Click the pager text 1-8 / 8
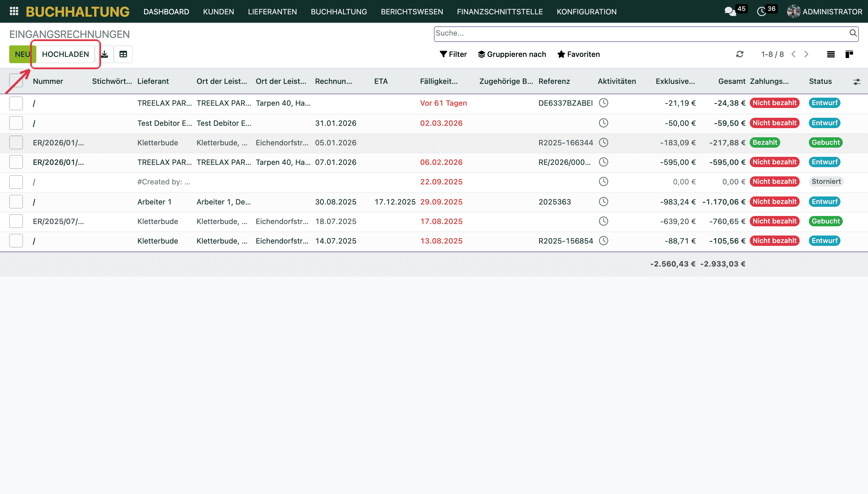 coord(772,54)
